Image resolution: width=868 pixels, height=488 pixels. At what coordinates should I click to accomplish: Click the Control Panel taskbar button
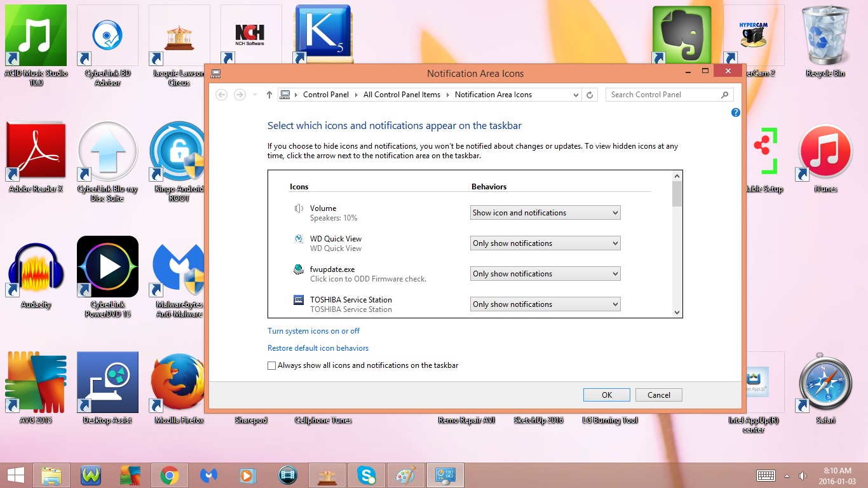tap(445, 475)
